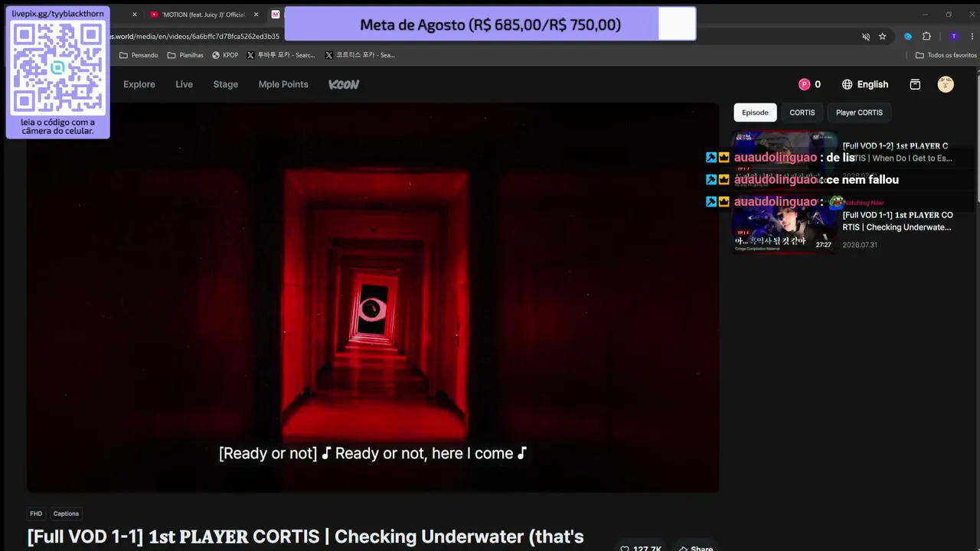Open the 투바투 포카 X search bookmark
The image size is (980, 551).
point(281,55)
